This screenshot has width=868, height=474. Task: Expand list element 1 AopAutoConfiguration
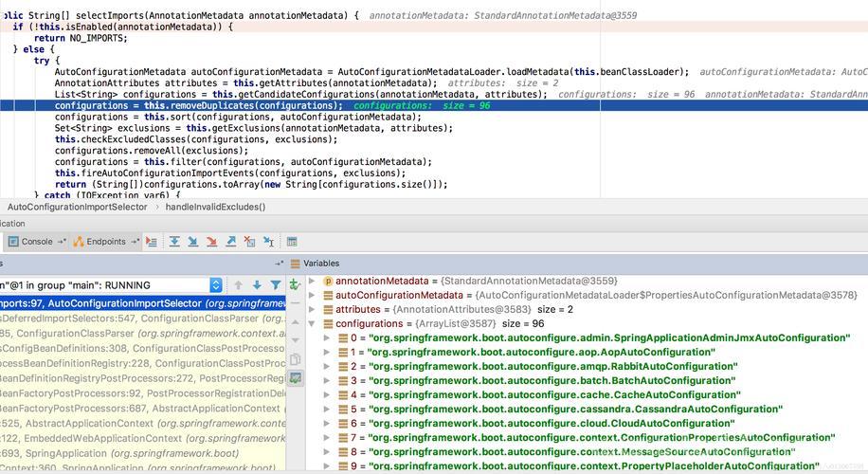pyautogui.click(x=327, y=352)
